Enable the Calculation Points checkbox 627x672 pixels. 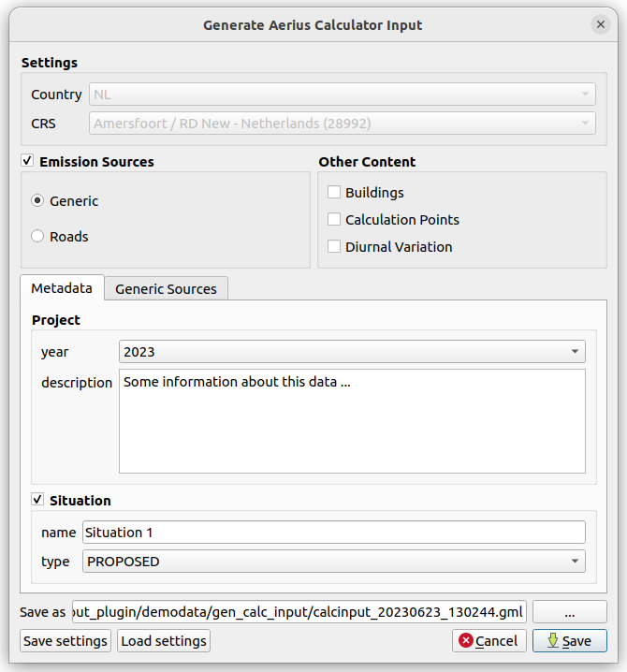(334, 220)
